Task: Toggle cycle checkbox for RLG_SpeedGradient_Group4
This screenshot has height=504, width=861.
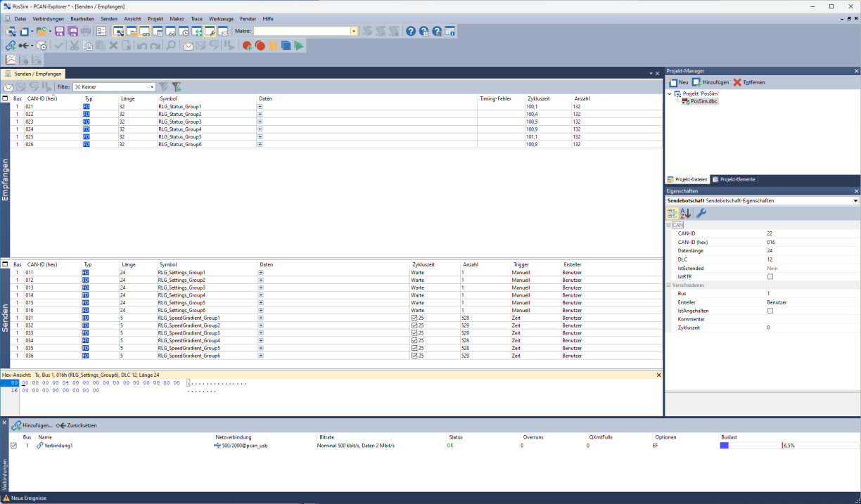Action: coord(414,341)
